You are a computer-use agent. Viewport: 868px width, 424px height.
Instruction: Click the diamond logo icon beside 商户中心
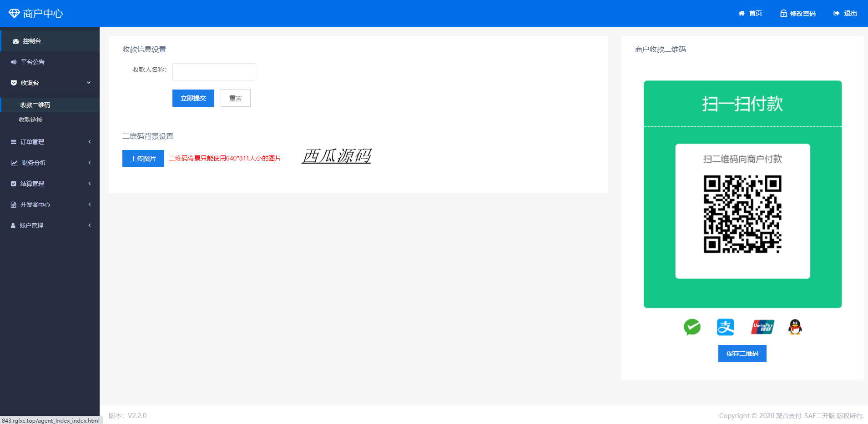pyautogui.click(x=14, y=14)
